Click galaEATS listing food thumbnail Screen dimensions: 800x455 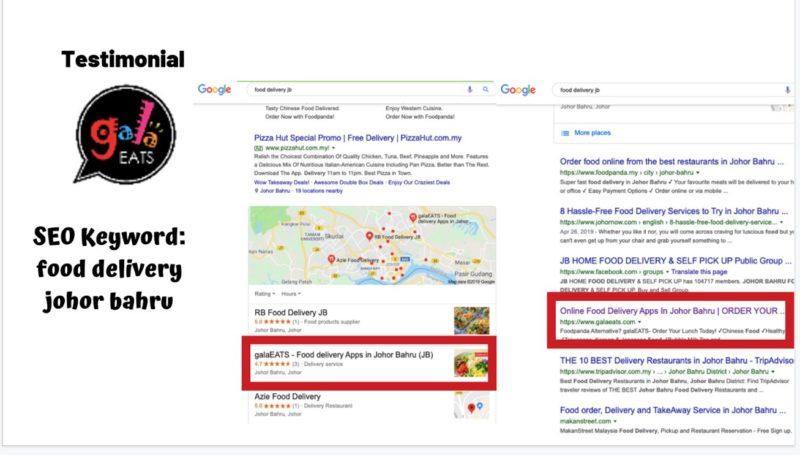coord(471,363)
